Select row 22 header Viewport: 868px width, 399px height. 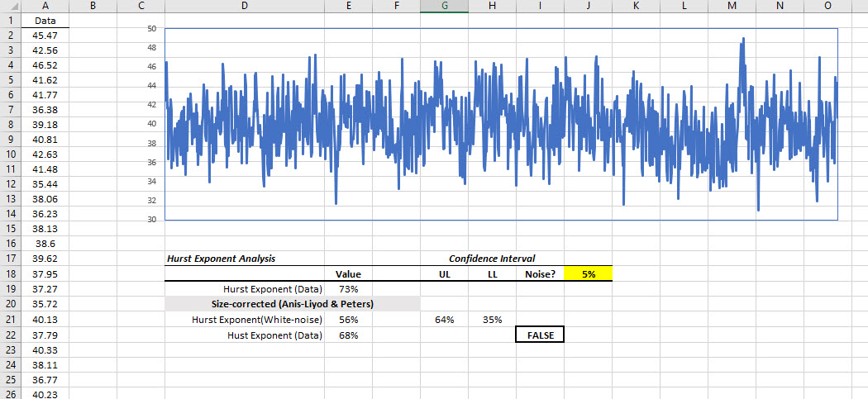(x=10, y=335)
